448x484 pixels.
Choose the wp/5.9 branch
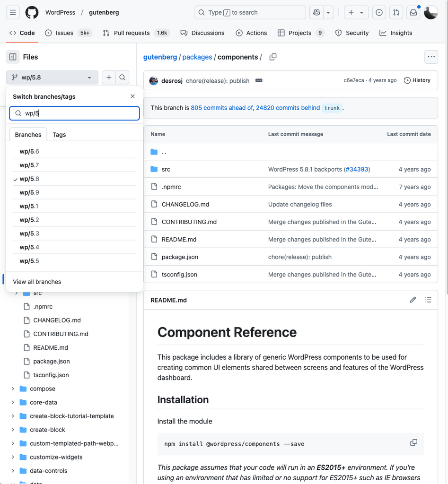29,193
